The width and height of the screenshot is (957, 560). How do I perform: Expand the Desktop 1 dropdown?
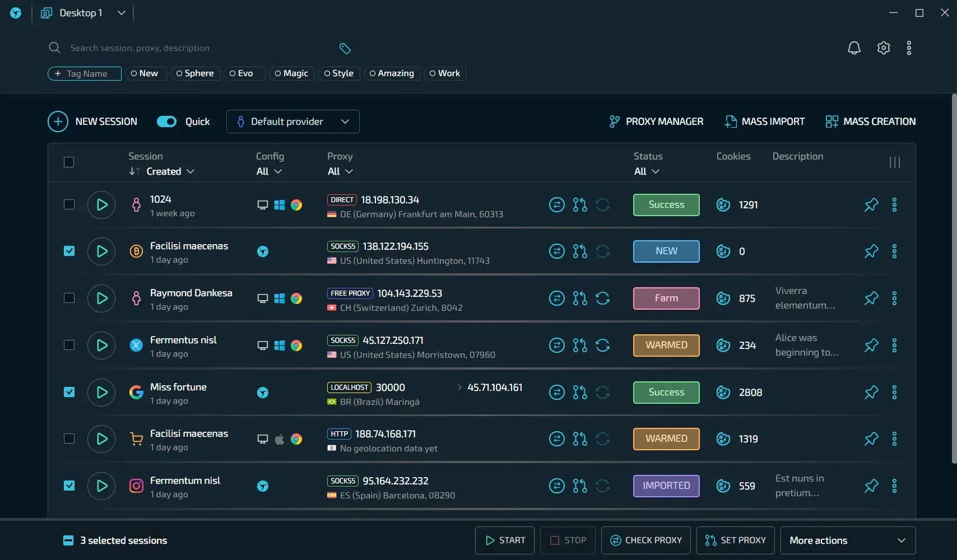[83, 13]
